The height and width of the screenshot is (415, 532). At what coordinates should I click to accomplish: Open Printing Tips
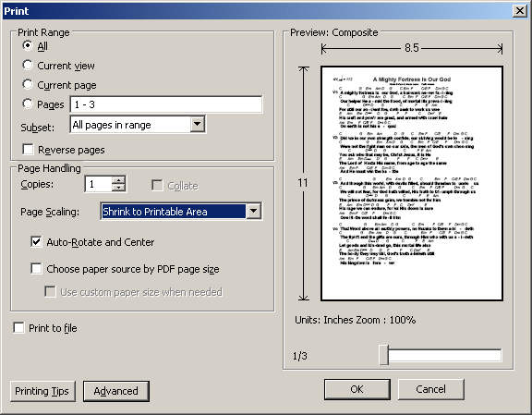coord(42,391)
